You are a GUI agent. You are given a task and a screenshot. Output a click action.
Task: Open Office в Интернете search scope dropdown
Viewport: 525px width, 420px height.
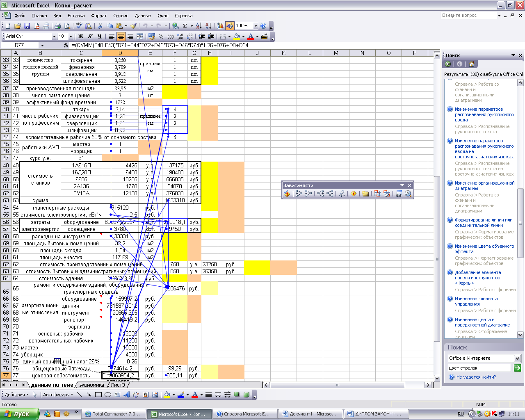click(x=518, y=358)
